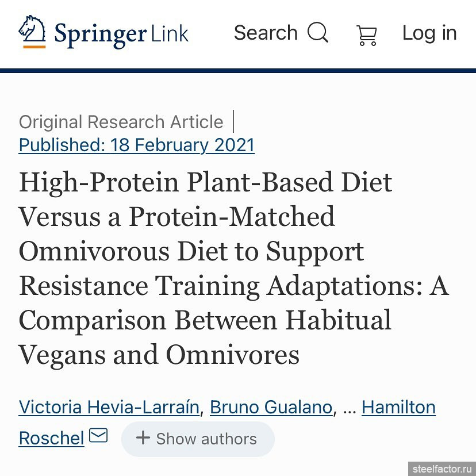Click the plus icon in Show authors
476x476 pixels.
pyautogui.click(x=143, y=438)
